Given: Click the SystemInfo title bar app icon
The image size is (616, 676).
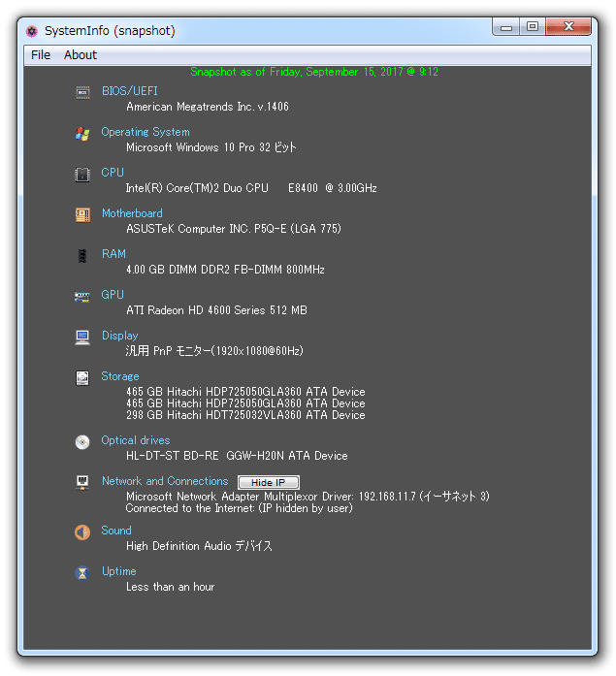Looking at the screenshot, I should (x=31, y=31).
